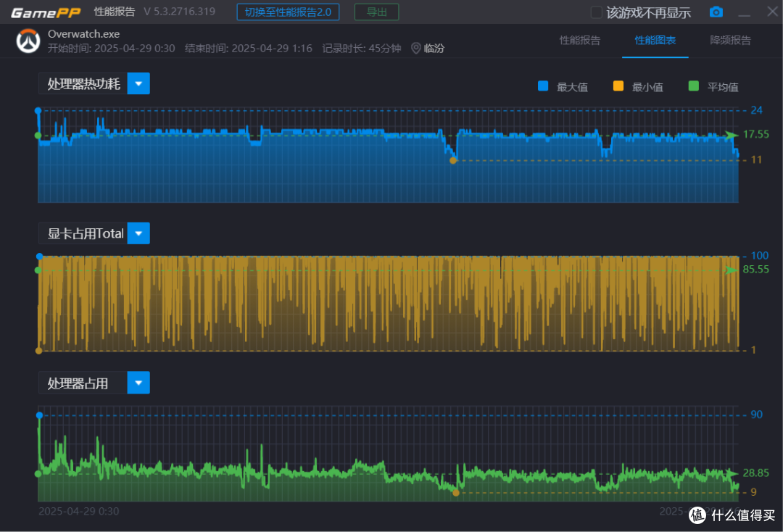This screenshot has width=783, height=532.
Task: Click the blue 最大值 legend swatch
Action: click(543, 86)
